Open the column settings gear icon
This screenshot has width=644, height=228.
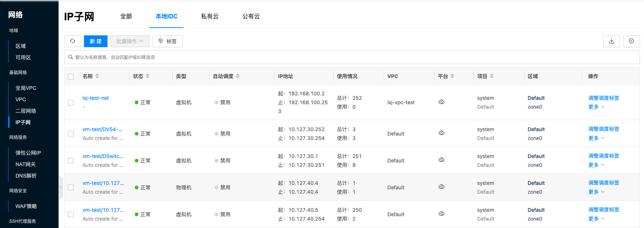point(631,41)
